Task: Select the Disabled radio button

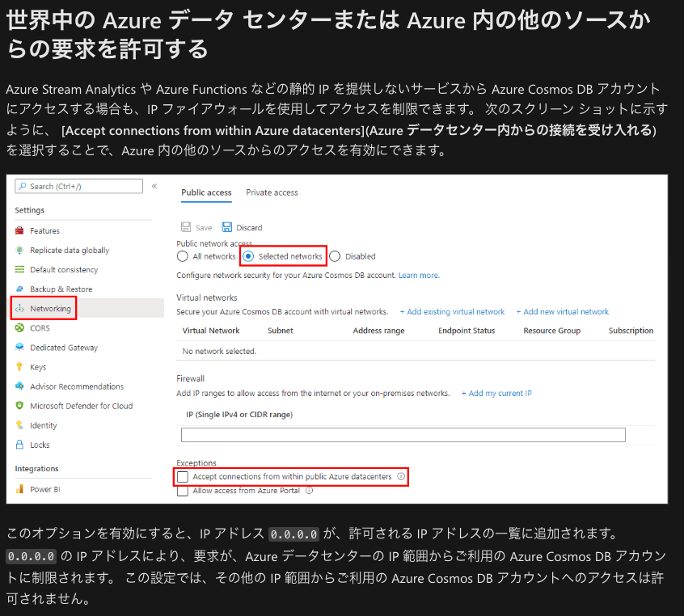Action: (x=335, y=256)
